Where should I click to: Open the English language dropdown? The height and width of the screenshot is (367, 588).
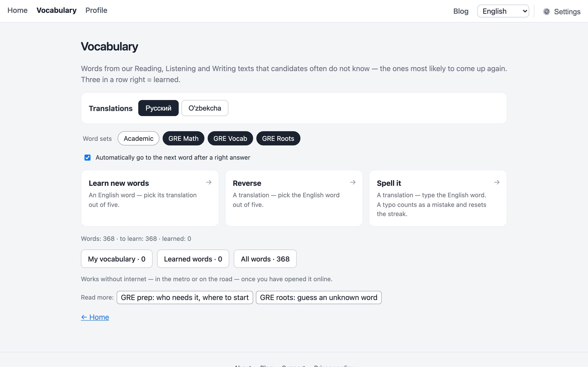[503, 11]
